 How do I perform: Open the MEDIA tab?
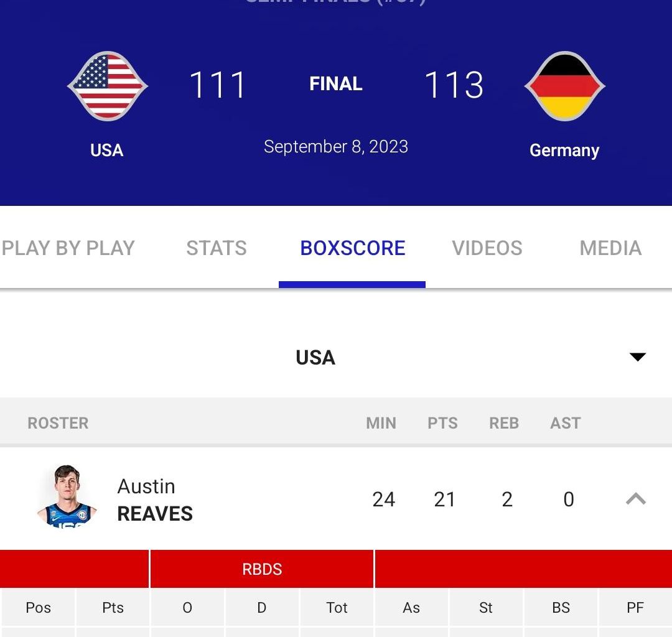pos(610,248)
